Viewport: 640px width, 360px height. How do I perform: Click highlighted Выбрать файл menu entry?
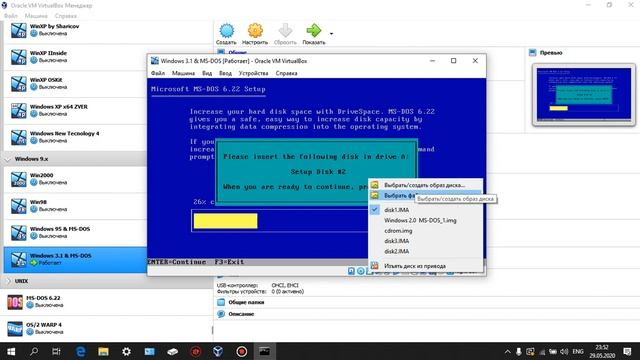click(x=425, y=196)
